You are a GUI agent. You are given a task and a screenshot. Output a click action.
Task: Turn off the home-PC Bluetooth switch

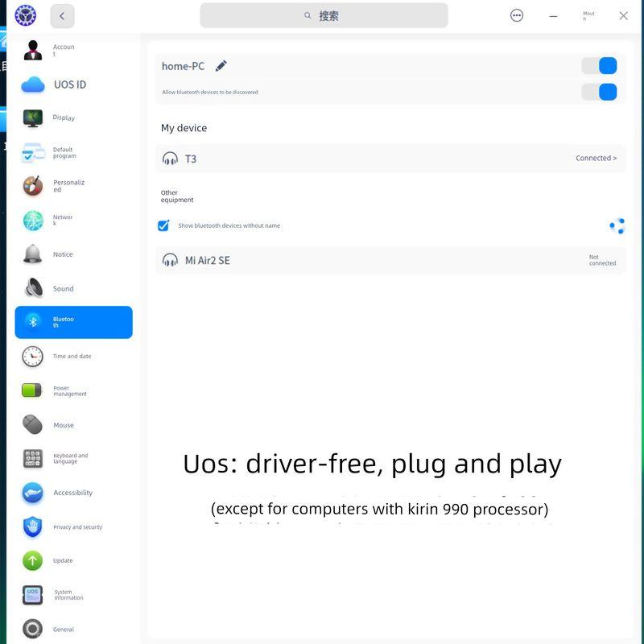click(x=599, y=66)
